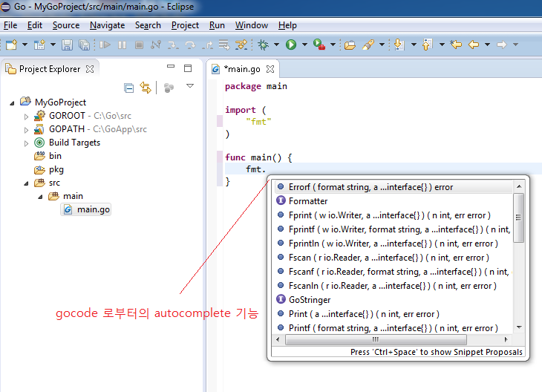
Task: Open the New dropdown arrow beside New icon
Action: coord(25,45)
